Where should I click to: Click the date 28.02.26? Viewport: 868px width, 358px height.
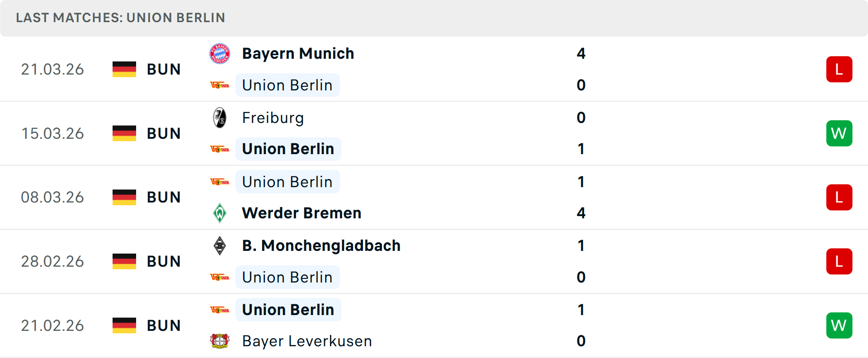click(52, 261)
